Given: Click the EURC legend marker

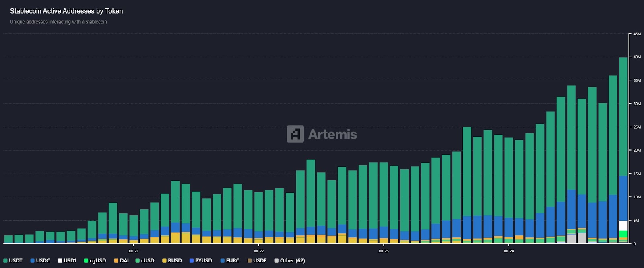Looking at the screenshot, I should click(x=223, y=261).
